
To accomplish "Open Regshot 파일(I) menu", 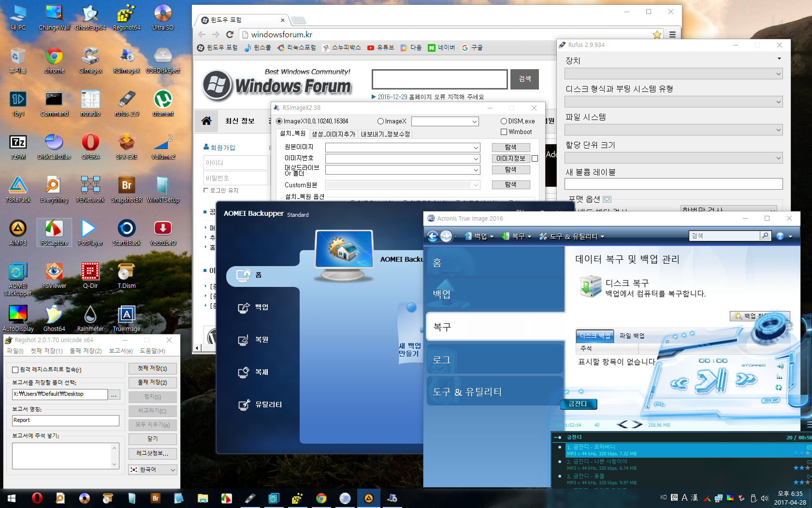I will tap(15, 351).
